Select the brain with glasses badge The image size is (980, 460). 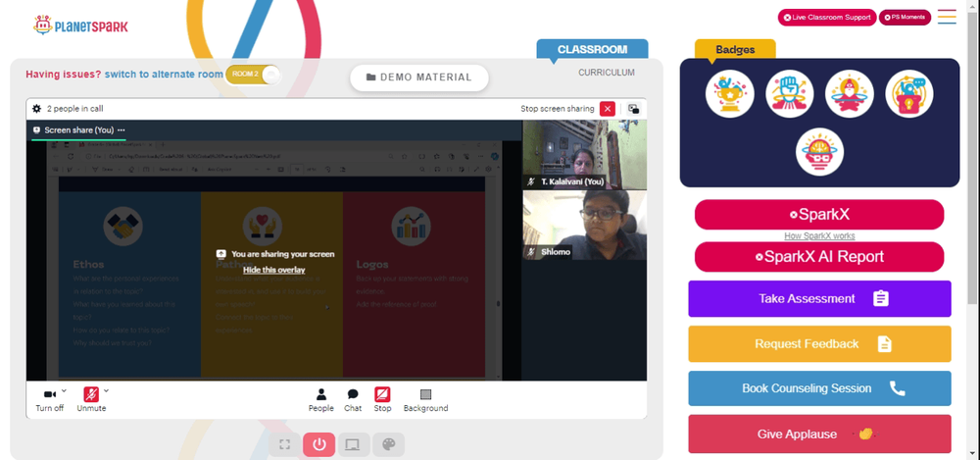(819, 152)
